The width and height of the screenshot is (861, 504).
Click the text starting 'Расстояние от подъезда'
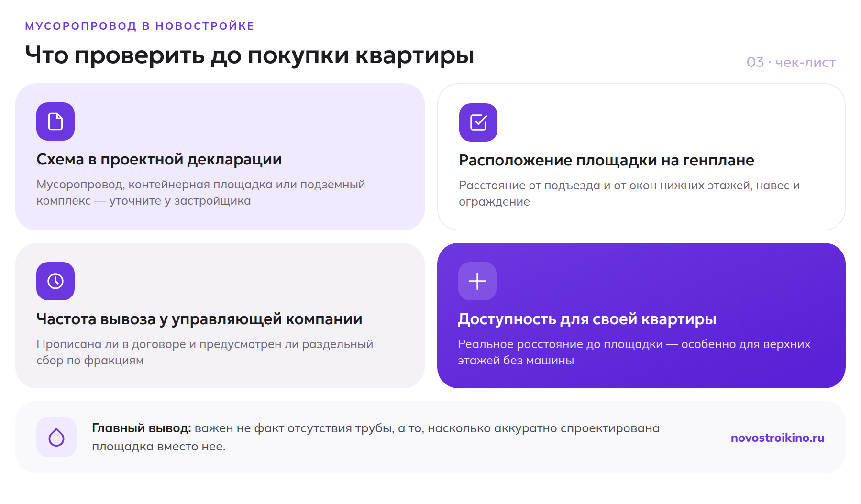click(x=629, y=194)
